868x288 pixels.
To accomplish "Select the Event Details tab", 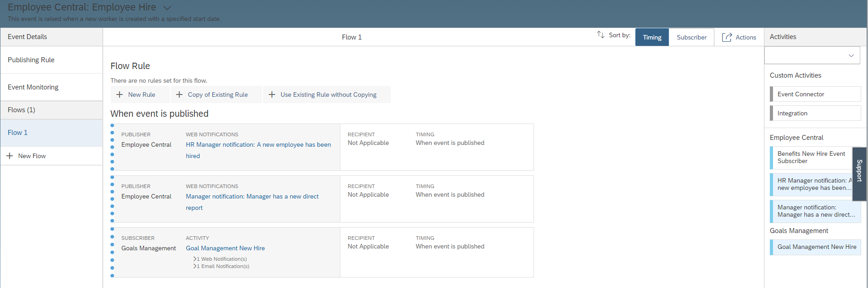I will point(51,37).
